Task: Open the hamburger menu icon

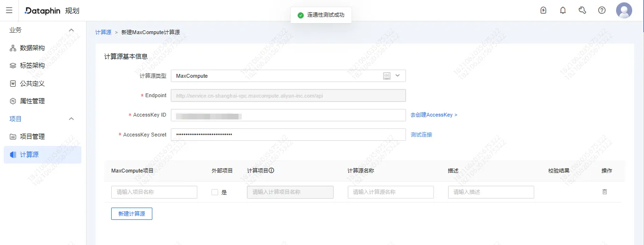Action: 9,10
